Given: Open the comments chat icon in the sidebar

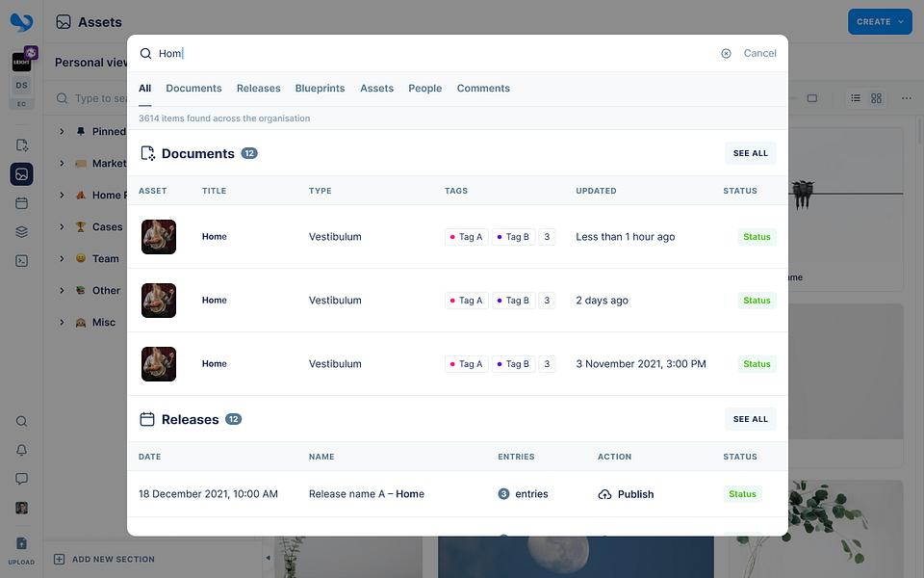Looking at the screenshot, I should [21, 479].
